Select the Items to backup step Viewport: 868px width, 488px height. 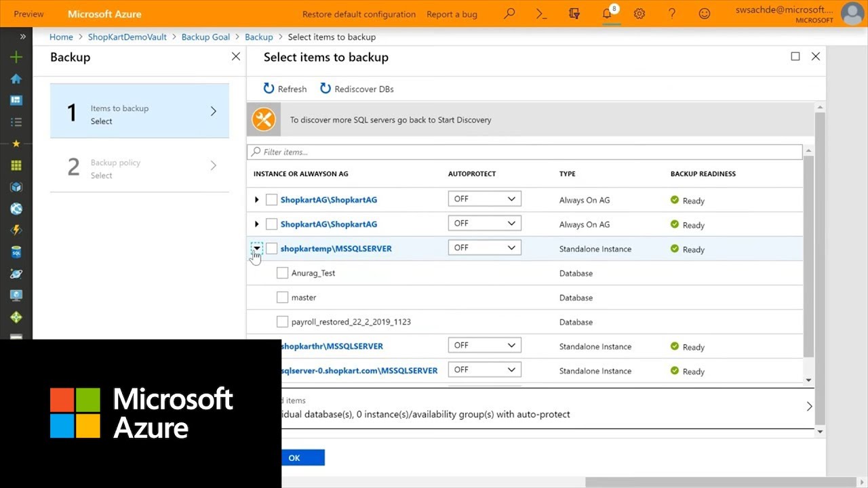pos(140,111)
